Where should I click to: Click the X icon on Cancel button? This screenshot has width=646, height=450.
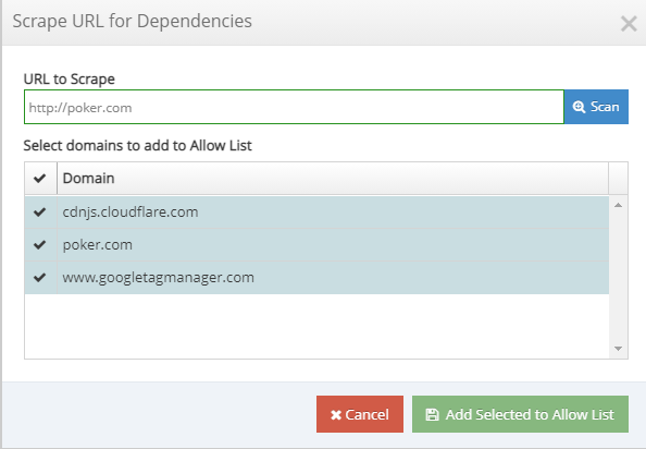tap(336, 415)
